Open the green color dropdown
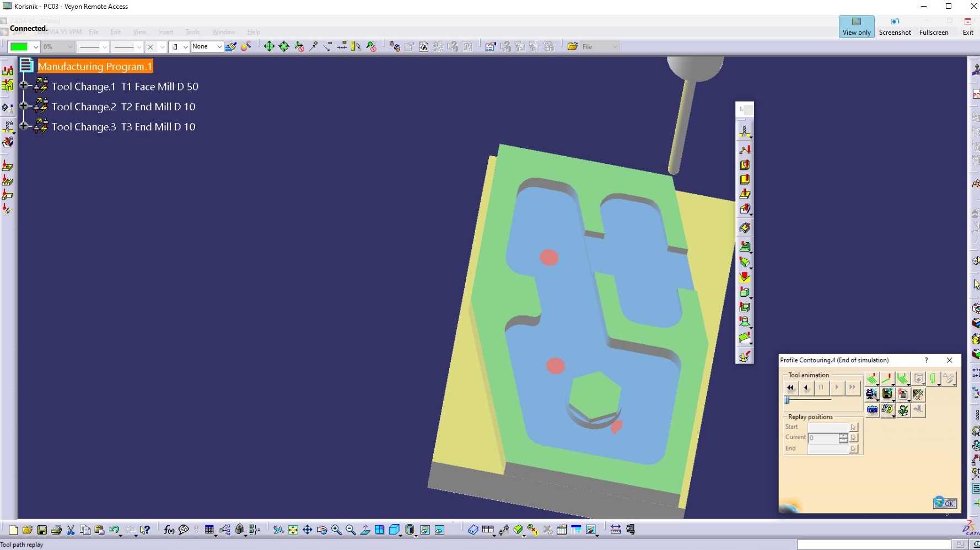This screenshot has width=980, height=550. (35, 47)
